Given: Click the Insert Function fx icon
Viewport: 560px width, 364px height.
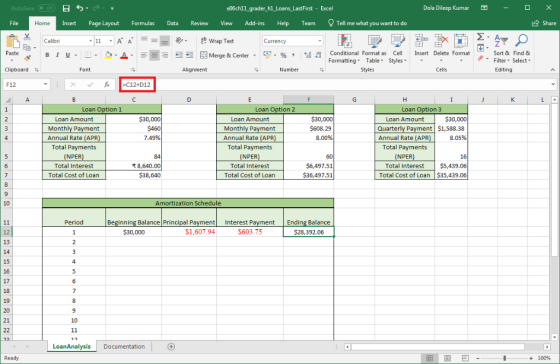Looking at the screenshot, I should click(106, 85).
